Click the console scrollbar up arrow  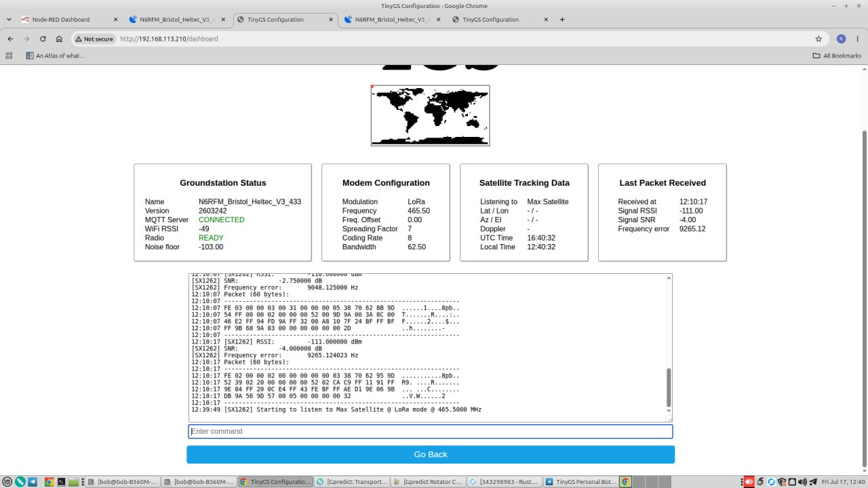[669, 278]
